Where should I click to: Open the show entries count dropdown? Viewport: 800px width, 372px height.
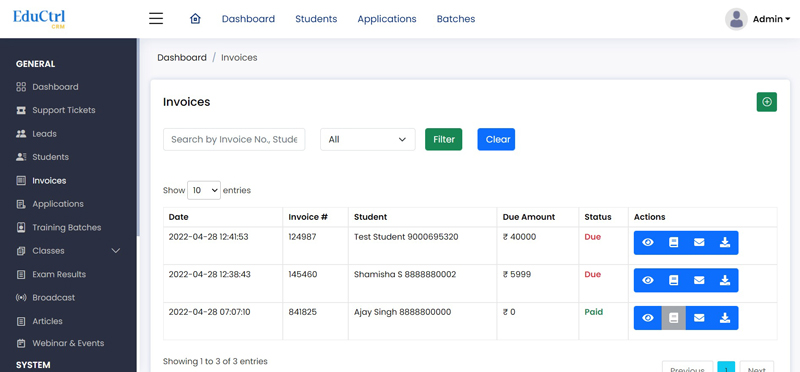(204, 190)
